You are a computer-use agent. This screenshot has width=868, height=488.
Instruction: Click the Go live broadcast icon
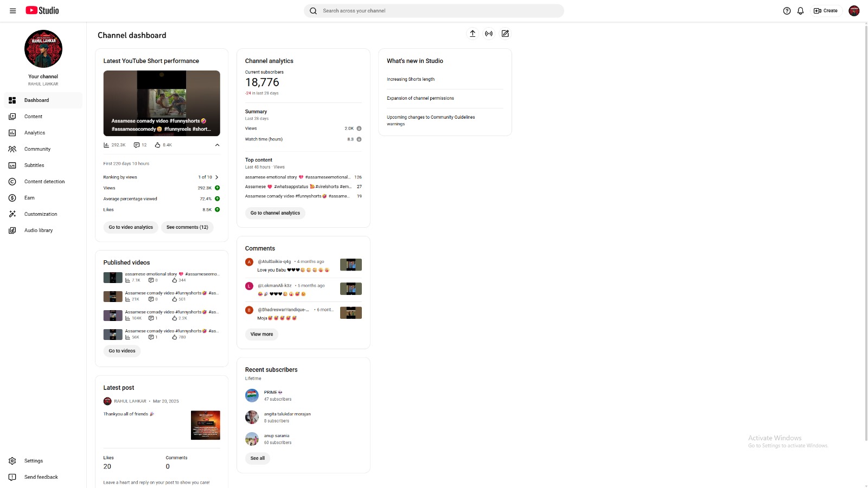pos(488,33)
